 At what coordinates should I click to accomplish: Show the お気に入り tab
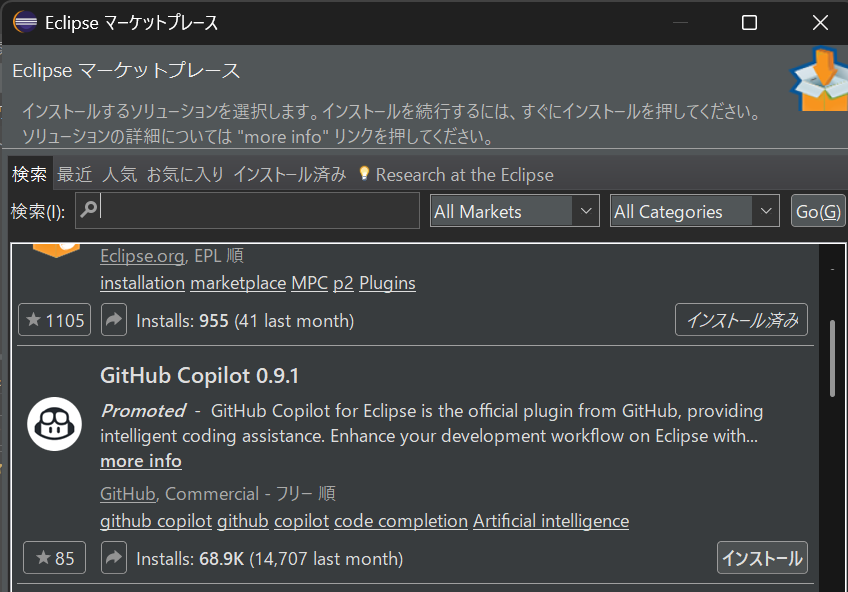point(185,174)
